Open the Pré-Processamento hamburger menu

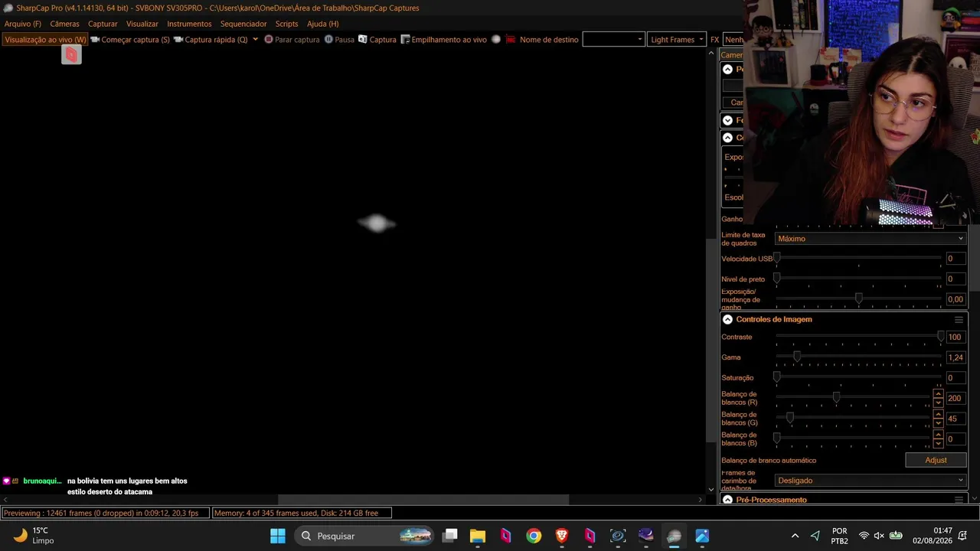point(959,500)
